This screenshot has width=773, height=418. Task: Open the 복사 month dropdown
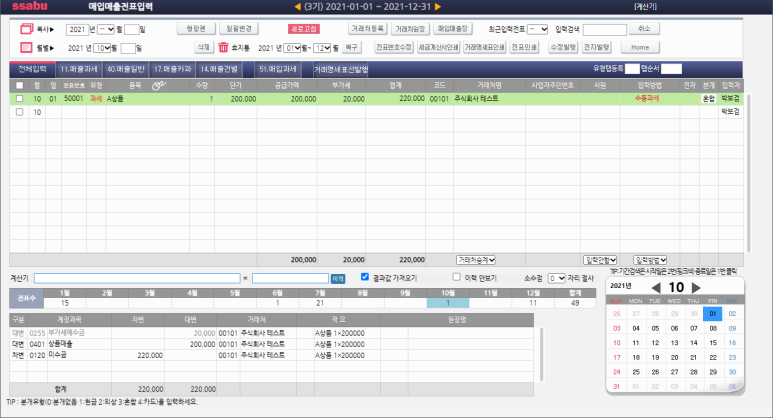pyautogui.click(x=105, y=29)
